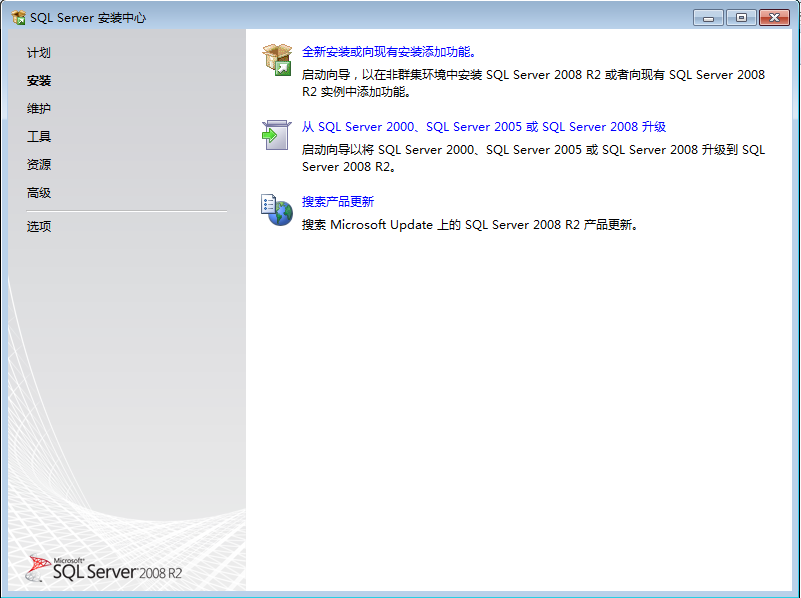Click the new installation box icon

277,60
